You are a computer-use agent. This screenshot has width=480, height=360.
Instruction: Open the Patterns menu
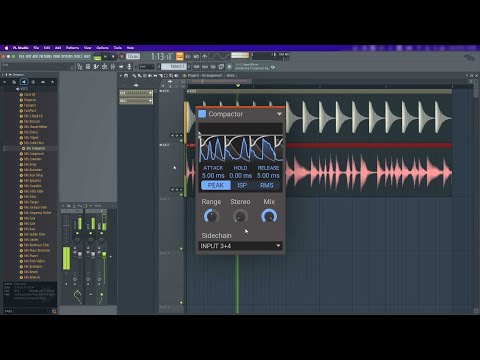(72, 48)
